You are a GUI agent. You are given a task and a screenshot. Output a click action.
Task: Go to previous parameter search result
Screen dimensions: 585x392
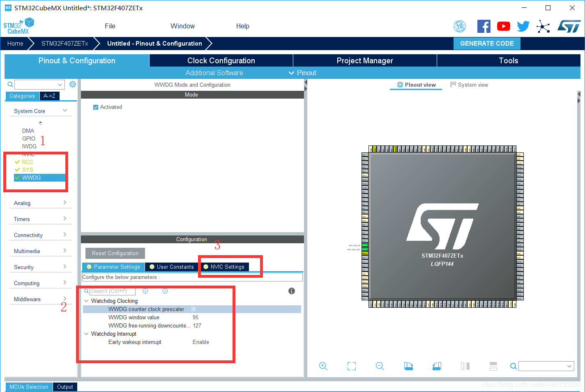click(145, 291)
